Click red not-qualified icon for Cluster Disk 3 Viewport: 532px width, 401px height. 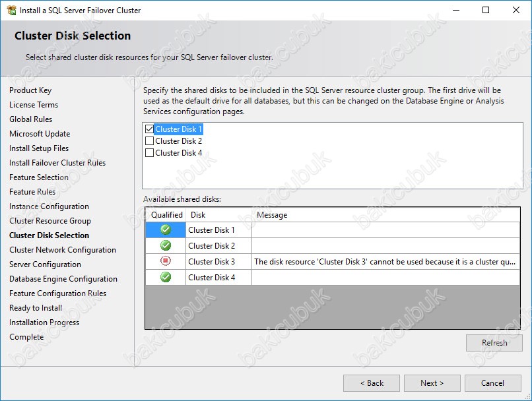click(x=166, y=261)
